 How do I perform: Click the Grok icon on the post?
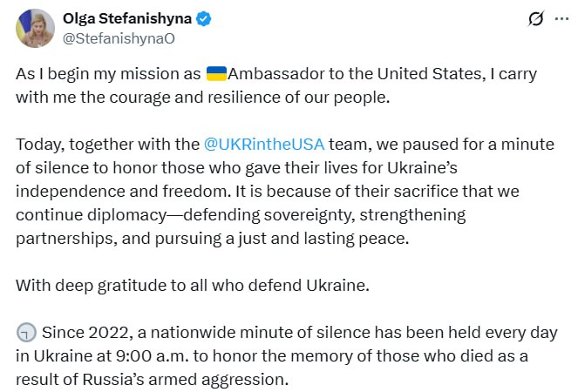[537, 20]
